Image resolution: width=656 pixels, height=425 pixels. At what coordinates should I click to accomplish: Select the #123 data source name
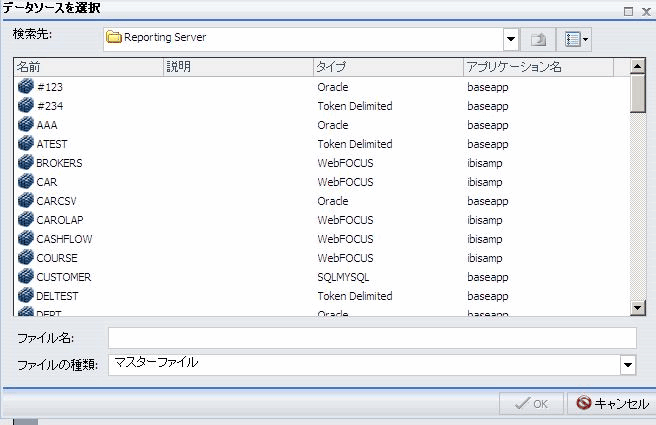pyautogui.click(x=50, y=87)
